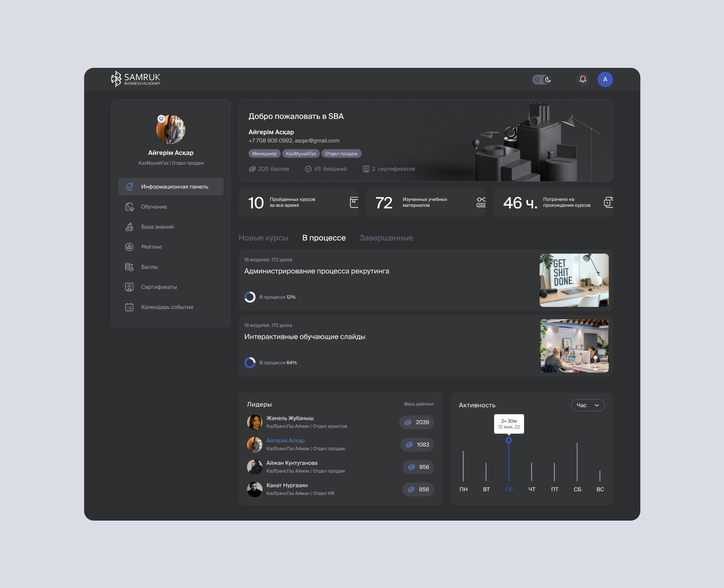Switch to the Новые курсы tab
Screen dimensions: 724x588
264,237
